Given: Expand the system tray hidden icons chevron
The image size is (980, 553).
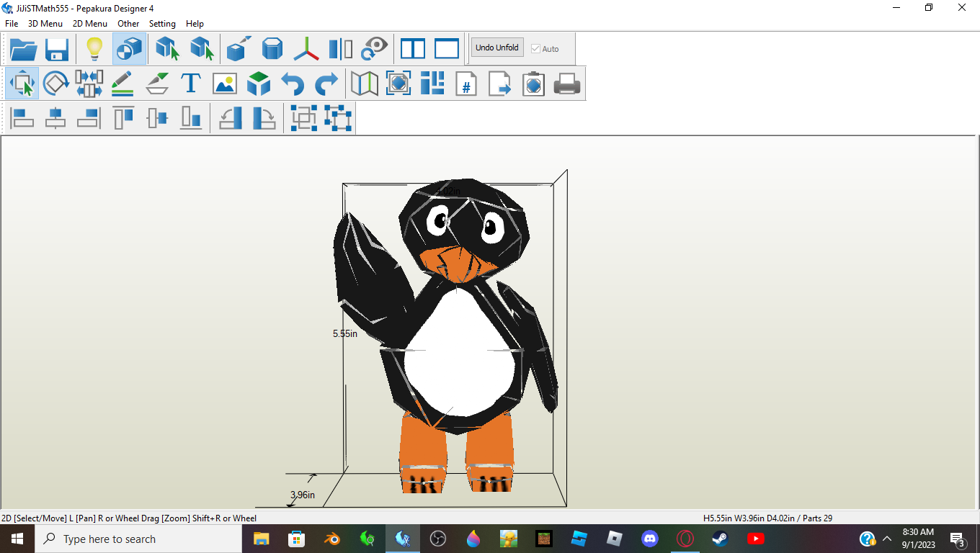Looking at the screenshot, I should point(887,539).
